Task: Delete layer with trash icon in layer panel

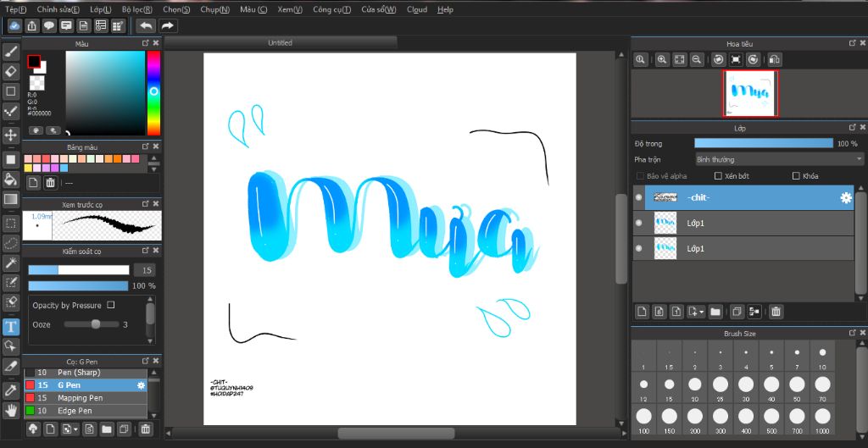Action: 776,312
